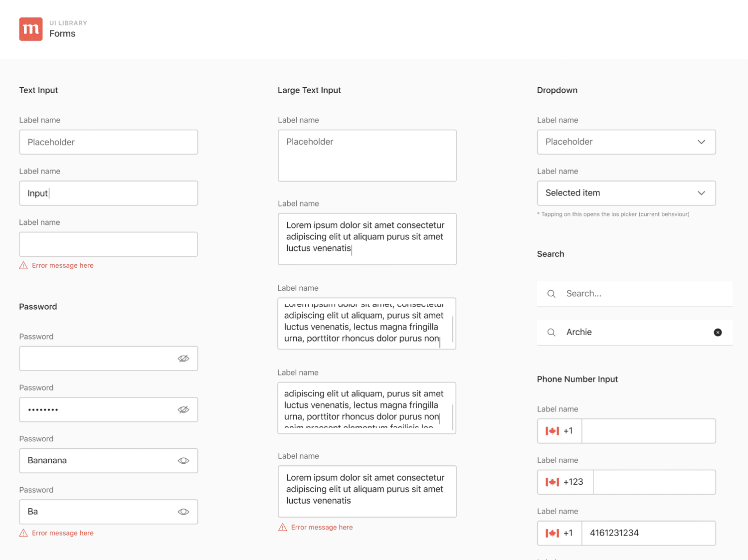
Task: Click the 4161231234 phone number input
Action: pos(649,533)
